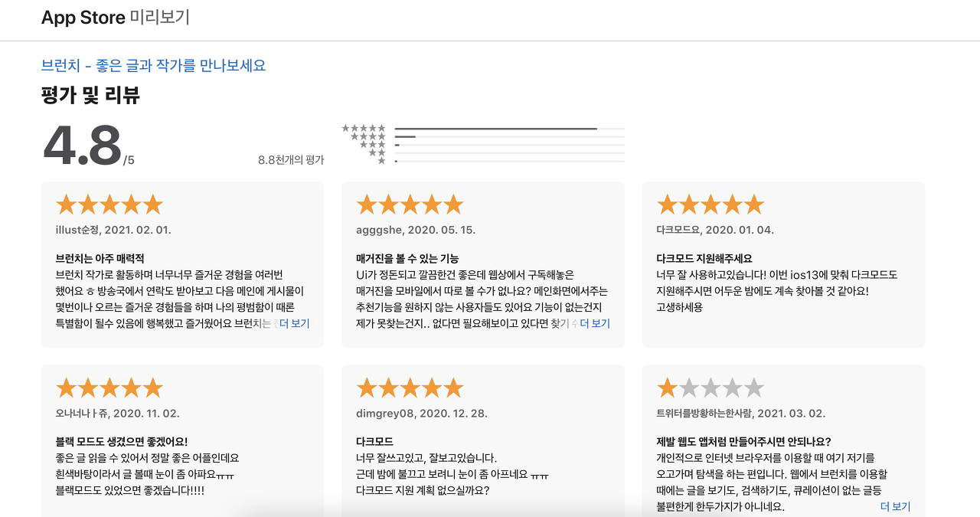Viewport: 980px width, 517px height.
Task: Click the 8.8천개의 평가 count
Action: pyautogui.click(x=291, y=160)
